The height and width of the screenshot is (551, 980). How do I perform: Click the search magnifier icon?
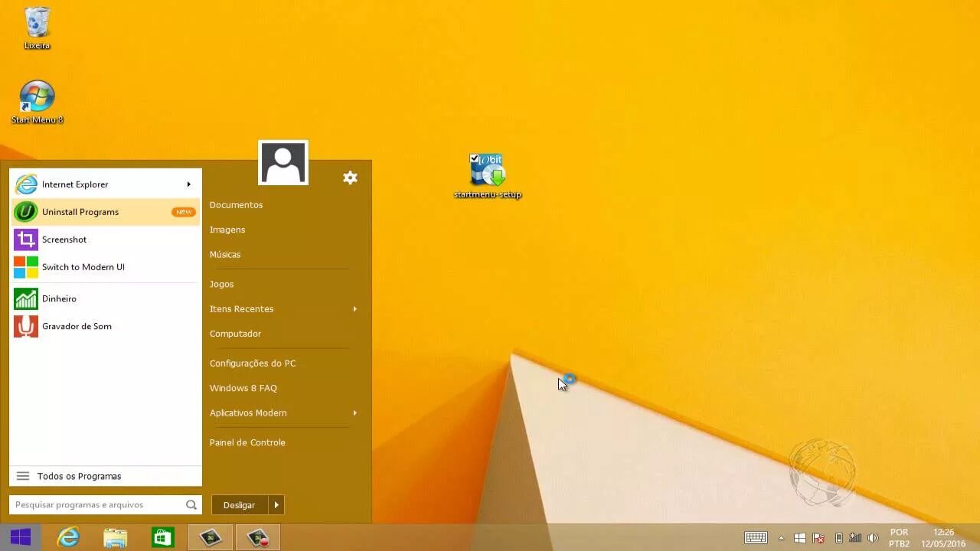(191, 505)
